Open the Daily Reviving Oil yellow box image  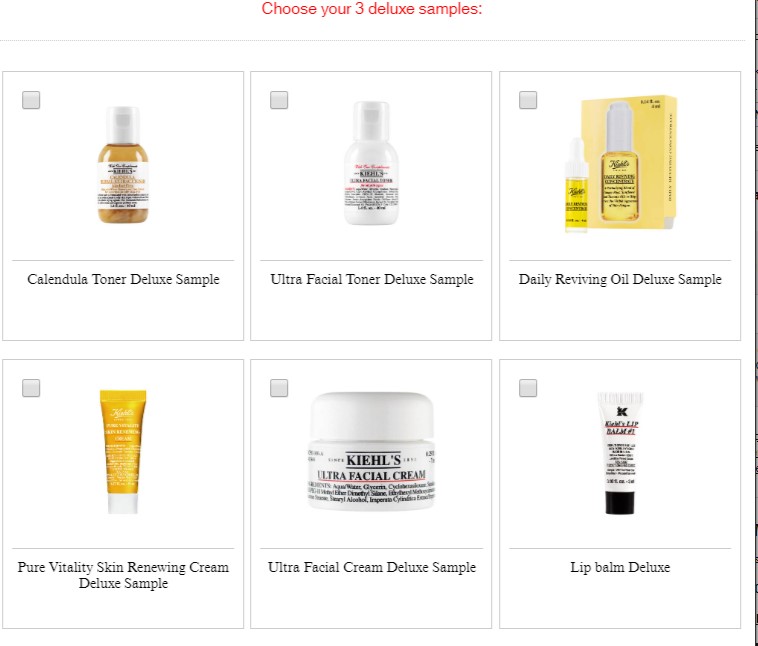tap(628, 163)
